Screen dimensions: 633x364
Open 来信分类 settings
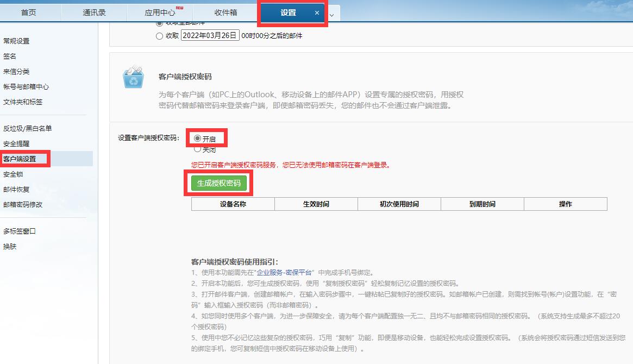coord(16,71)
